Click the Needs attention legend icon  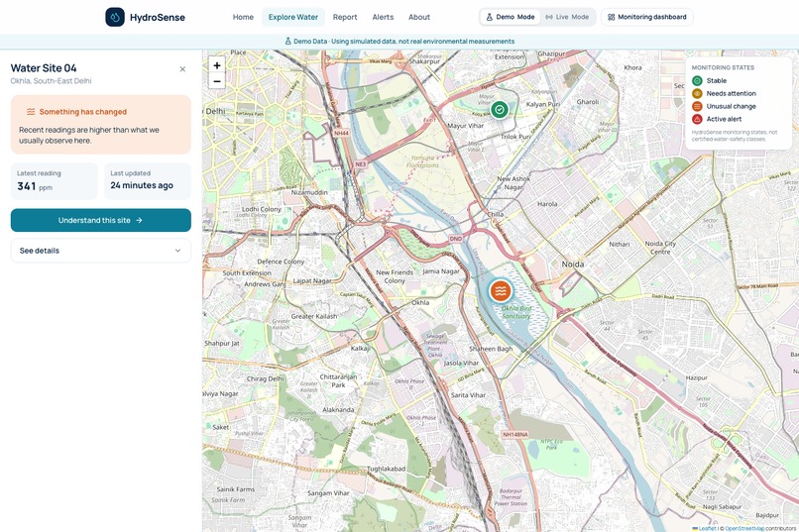697,93
